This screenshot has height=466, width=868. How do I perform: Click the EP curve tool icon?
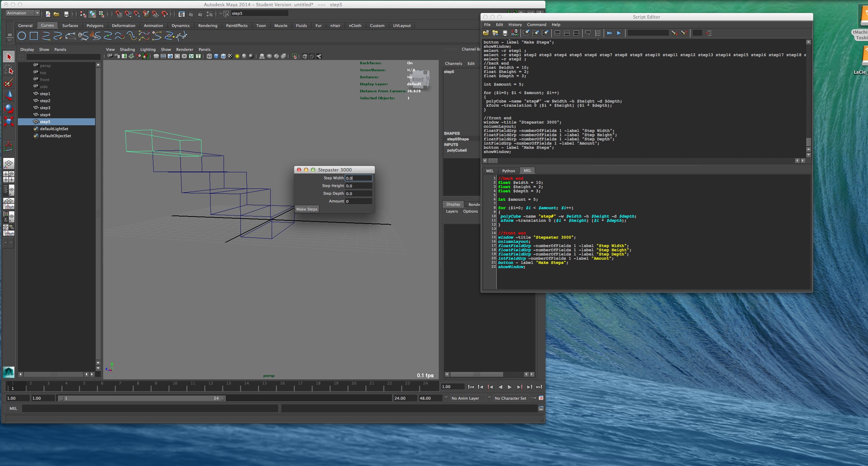click(x=46, y=36)
